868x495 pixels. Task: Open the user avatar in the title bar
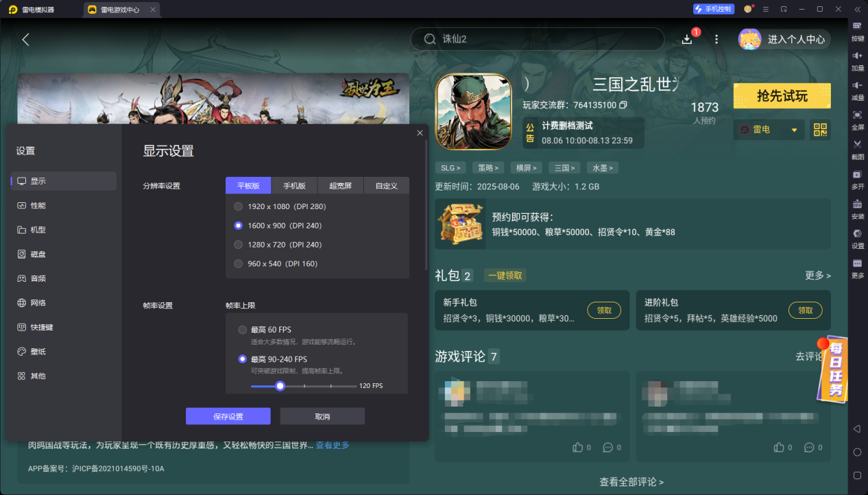tap(748, 9)
